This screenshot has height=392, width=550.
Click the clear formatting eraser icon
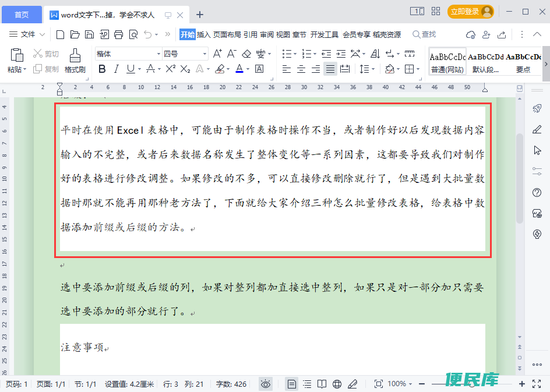tap(246, 54)
